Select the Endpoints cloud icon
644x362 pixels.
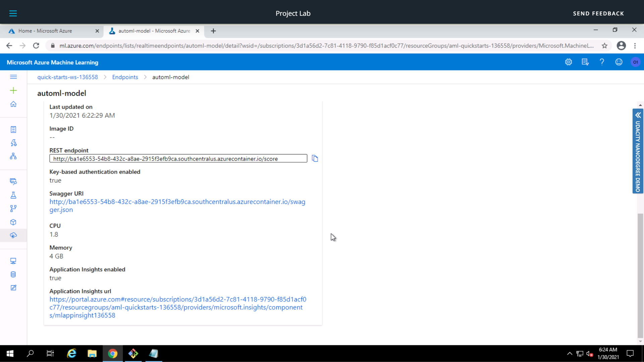tap(13, 235)
